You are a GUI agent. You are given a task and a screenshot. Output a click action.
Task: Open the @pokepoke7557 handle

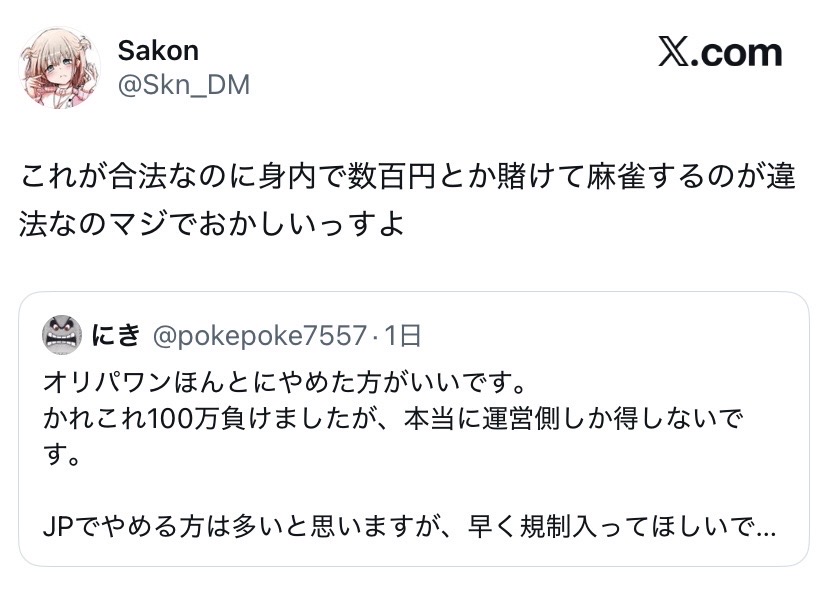pos(259,335)
